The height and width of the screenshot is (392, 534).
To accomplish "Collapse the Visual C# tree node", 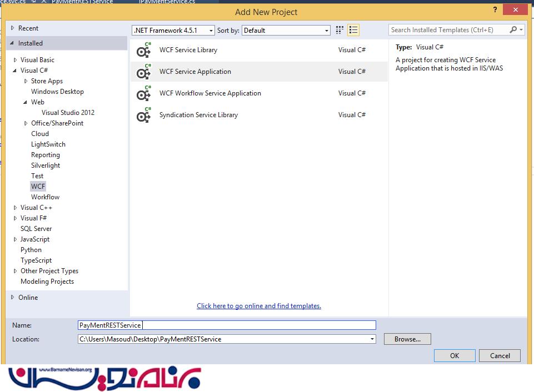I will (16, 71).
